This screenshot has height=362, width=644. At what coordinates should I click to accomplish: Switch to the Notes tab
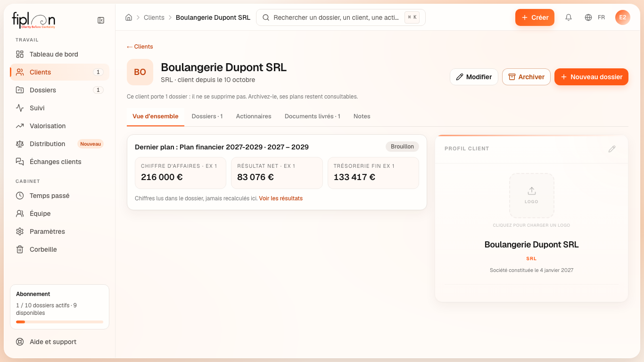[362, 116]
